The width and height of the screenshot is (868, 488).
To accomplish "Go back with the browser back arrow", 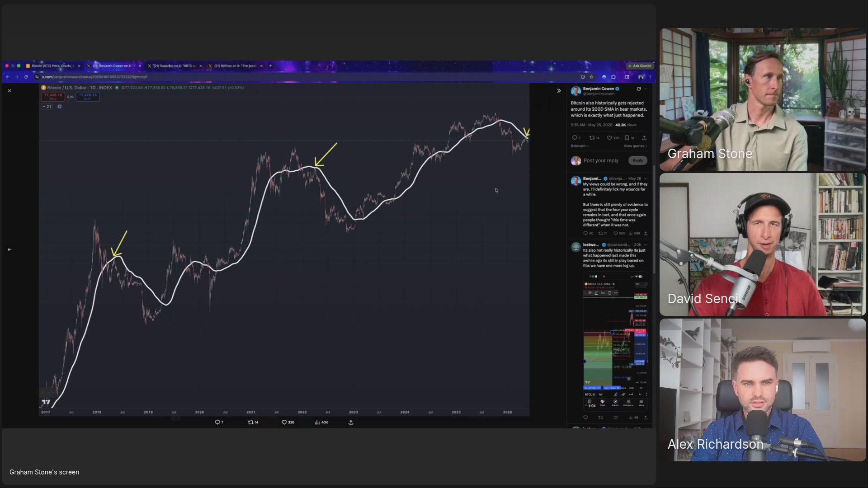I will 8,77.
